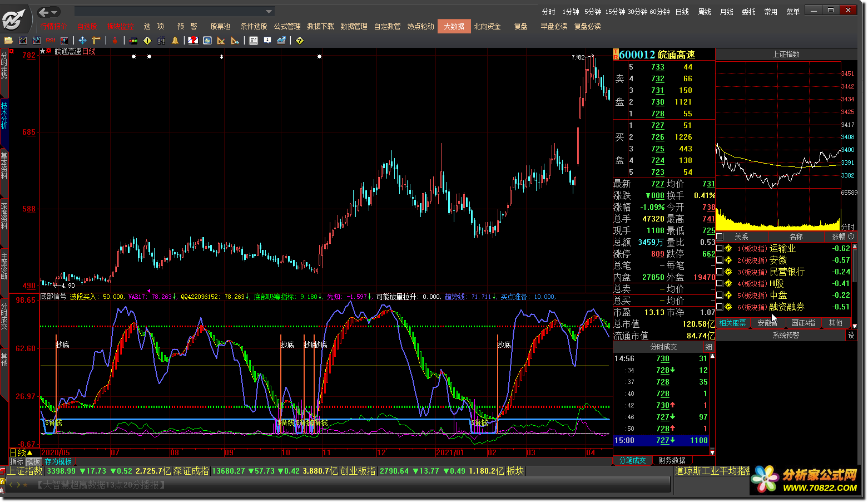Click the blue rising chart toolbar icon
Image resolution: width=868 pixels, height=502 pixels.
click(x=281, y=40)
